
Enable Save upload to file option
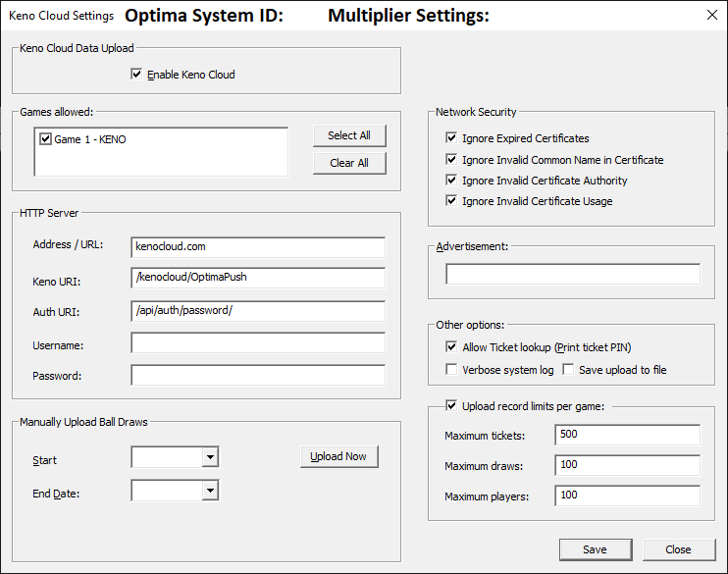coord(568,370)
